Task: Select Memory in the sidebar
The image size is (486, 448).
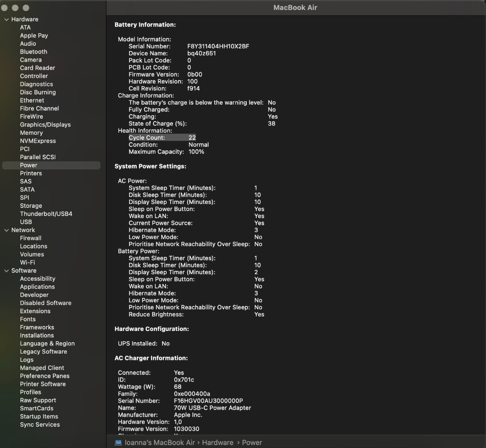Action: [31, 133]
